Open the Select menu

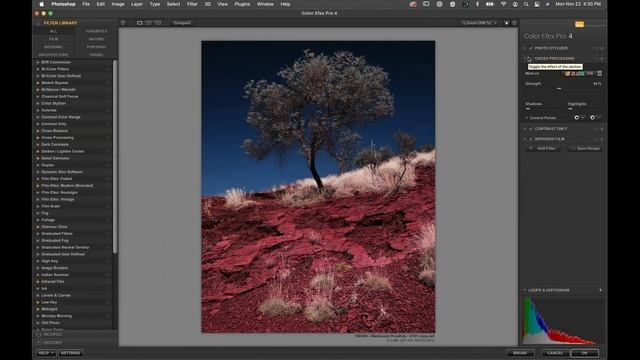tap(173, 4)
